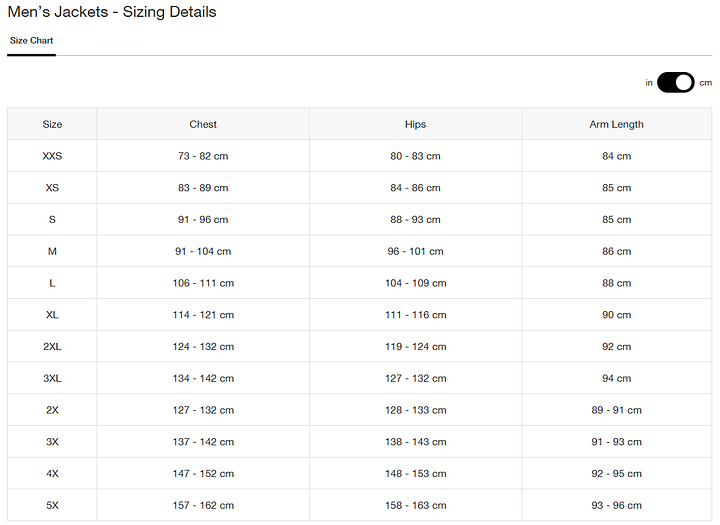This screenshot has width=720, height=525.
Task: Select the Size column header
Action: (x=52, y=124)
